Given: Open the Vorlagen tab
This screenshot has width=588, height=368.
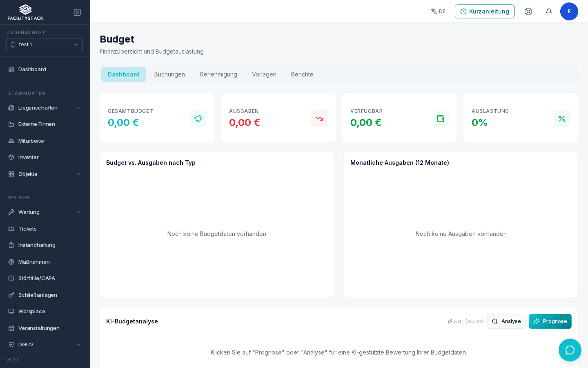Looking at the screenshot, I should (264, 74).
